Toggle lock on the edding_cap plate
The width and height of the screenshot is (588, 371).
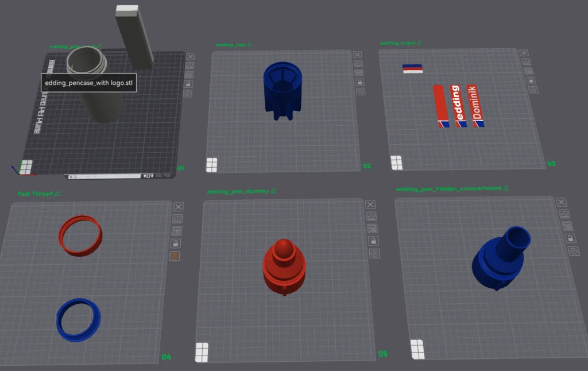pos(359,82)
